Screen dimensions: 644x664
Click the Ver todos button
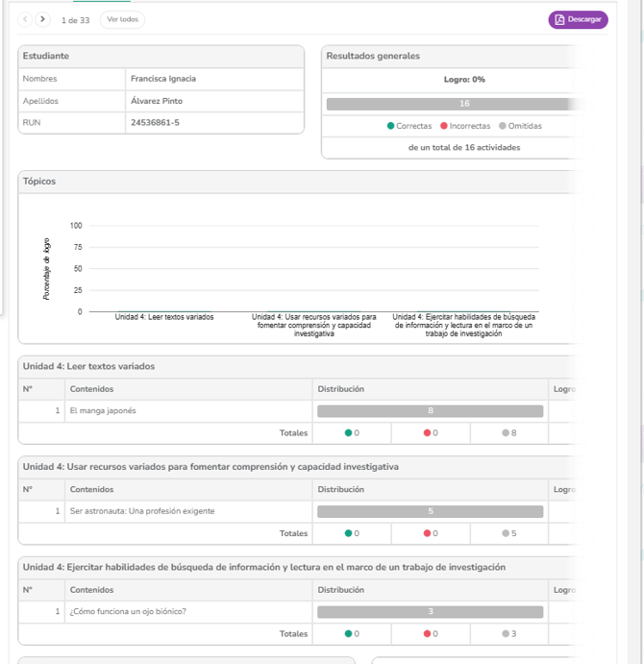tap(122, 19)
